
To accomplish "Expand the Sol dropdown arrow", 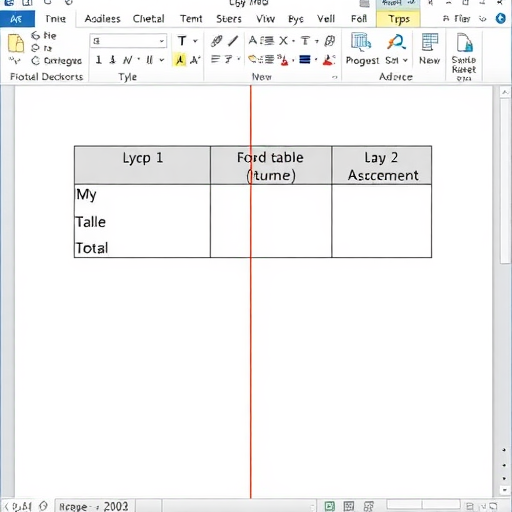I will [x=405, y=60].
